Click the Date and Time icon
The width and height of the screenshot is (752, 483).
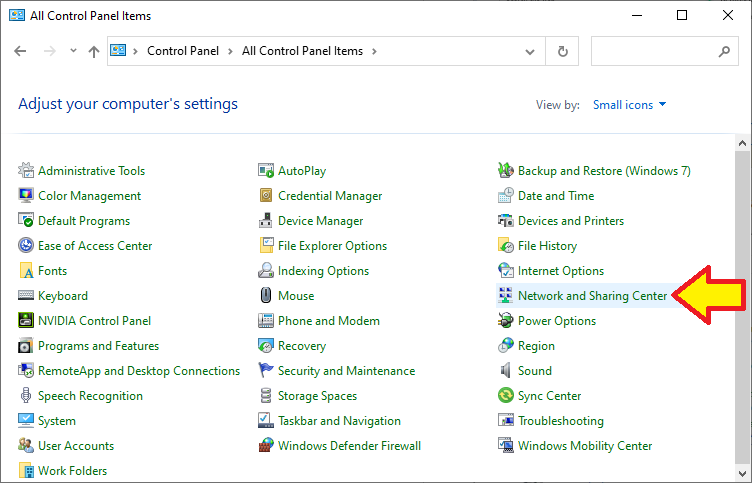coord(505,195)
